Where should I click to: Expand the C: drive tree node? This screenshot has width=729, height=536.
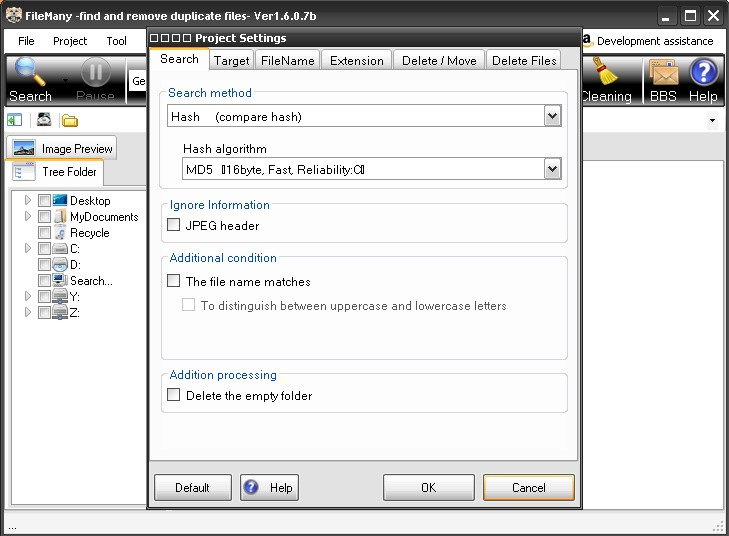pos(27,248)
